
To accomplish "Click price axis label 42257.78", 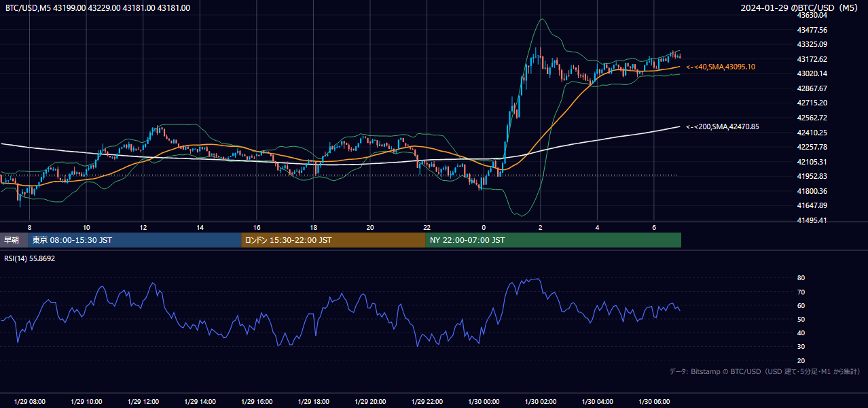I will (x=812, y=147).
